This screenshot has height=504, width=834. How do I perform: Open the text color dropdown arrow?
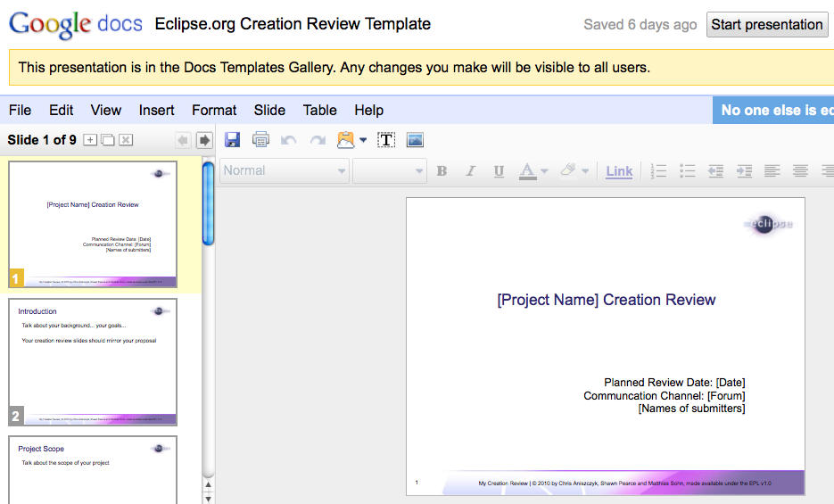[x=544, y=171]
